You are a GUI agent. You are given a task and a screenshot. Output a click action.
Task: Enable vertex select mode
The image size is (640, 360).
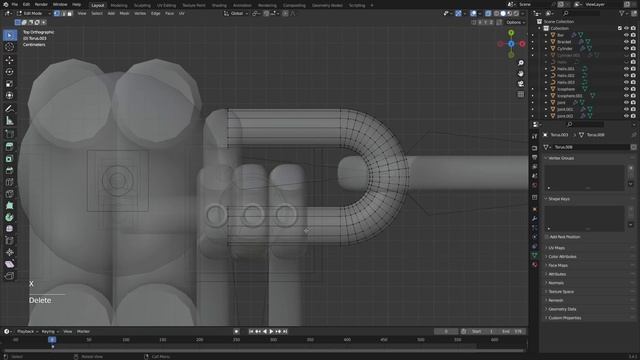pos(57,13)
